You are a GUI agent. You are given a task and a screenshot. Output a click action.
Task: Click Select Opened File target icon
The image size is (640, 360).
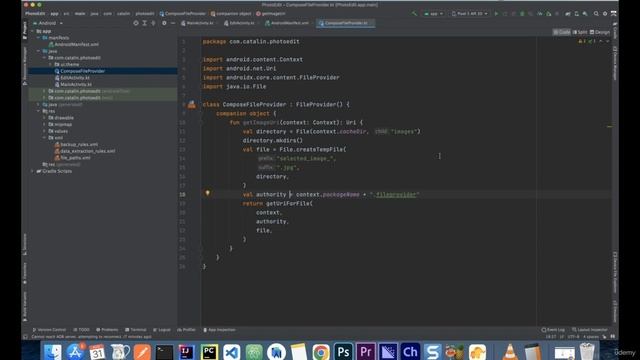(x=136, y=23)
